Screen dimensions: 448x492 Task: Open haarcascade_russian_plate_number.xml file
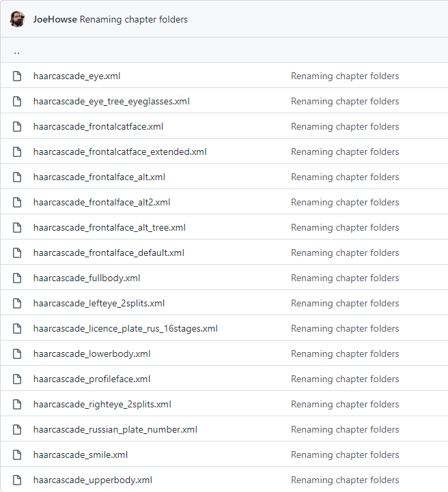(115, 429)
